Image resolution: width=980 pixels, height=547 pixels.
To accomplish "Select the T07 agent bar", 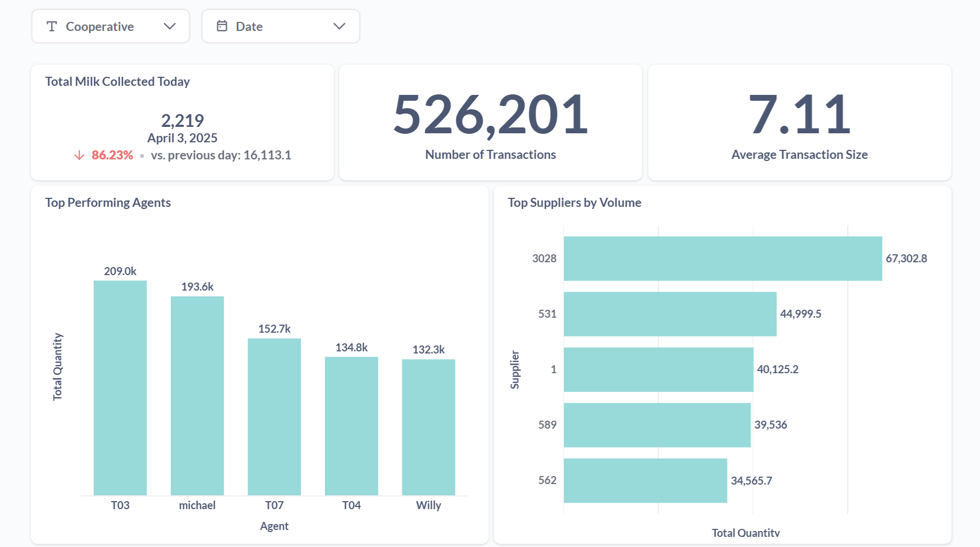I will pos(274,417).
